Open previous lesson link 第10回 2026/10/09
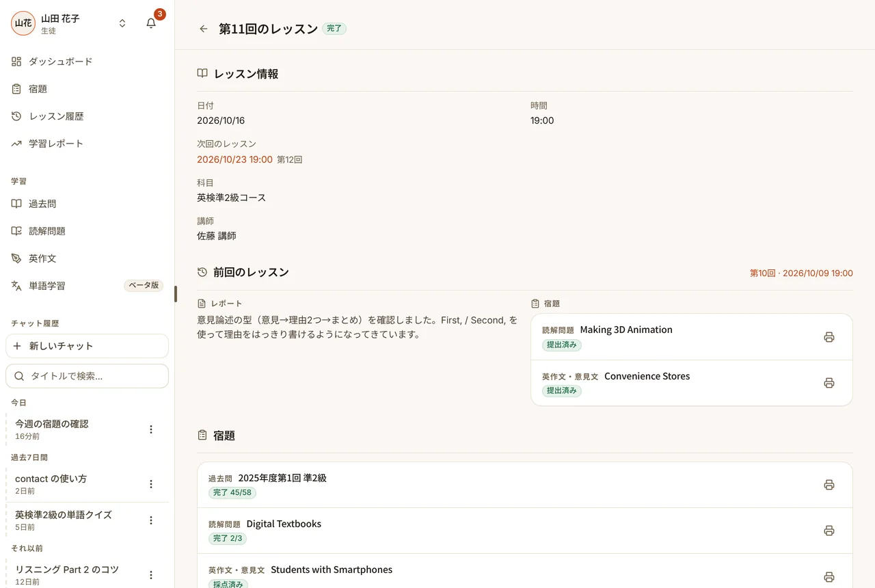 [801, 273]
